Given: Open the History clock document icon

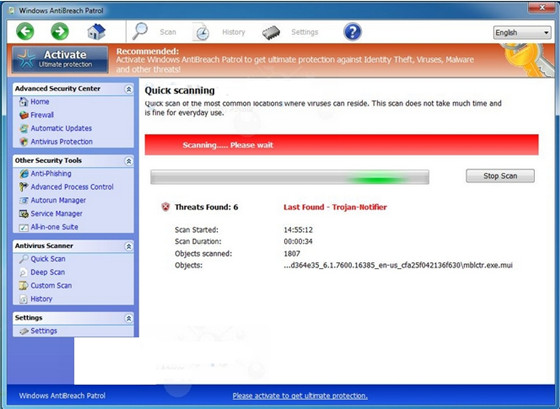Looking at the screenshot, I should [x=201, y=32].
